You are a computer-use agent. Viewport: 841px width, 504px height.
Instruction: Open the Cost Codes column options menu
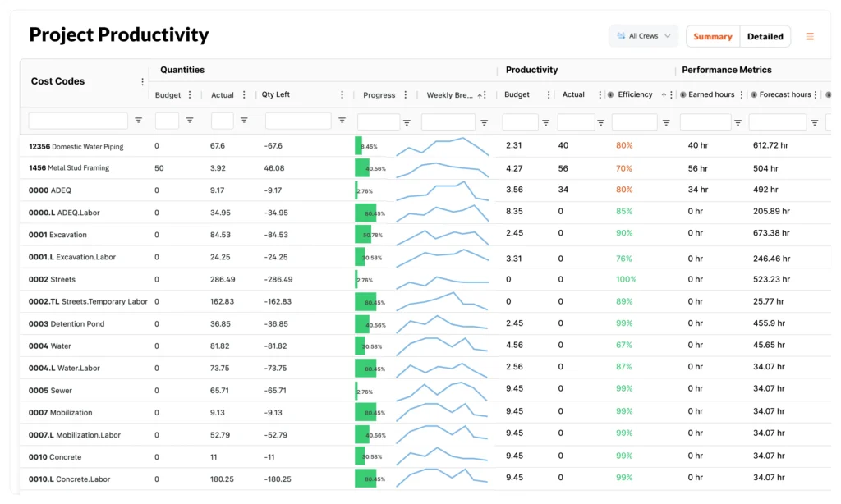click(142, 81)
